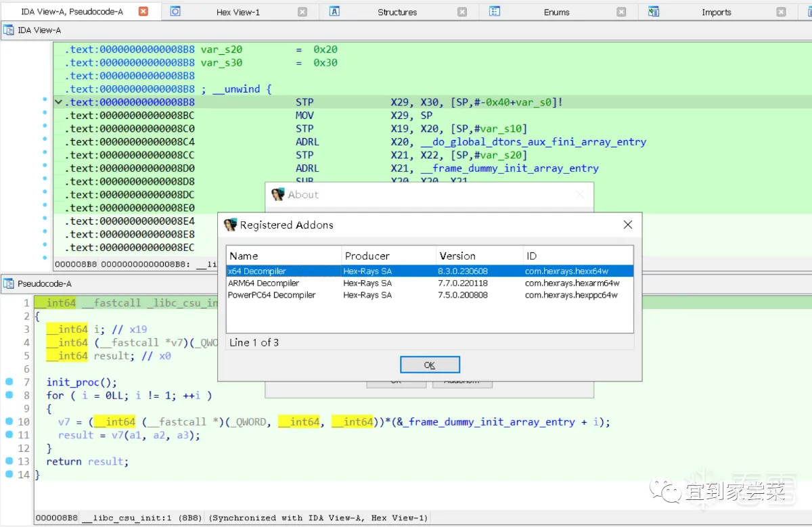The image size is (812, 527).
Task: Click the Enums tab icon
Action: coord(494,12)
